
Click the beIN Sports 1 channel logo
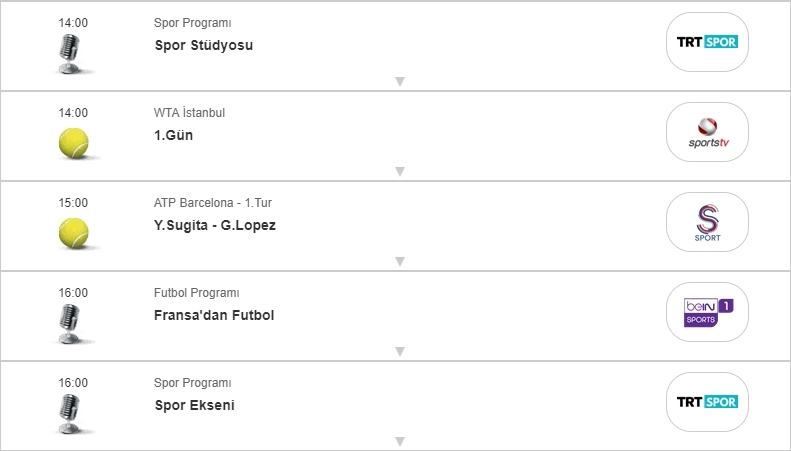tap(707, 312)
